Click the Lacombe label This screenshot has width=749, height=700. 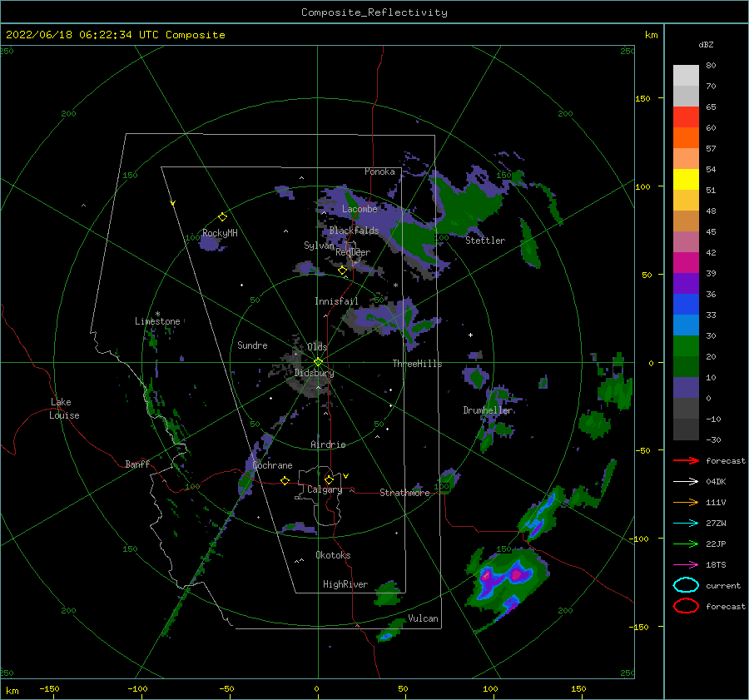(360, 209)
